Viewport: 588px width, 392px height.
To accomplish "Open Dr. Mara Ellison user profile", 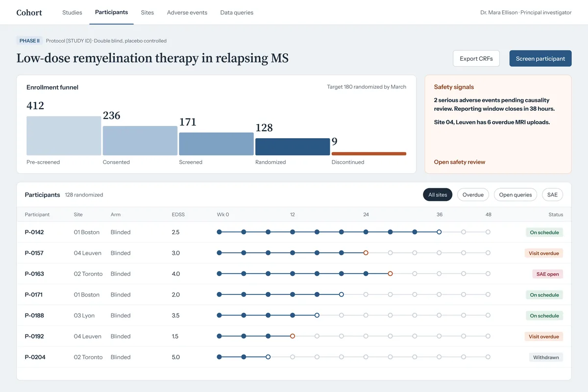I will (x=526, y=12).
